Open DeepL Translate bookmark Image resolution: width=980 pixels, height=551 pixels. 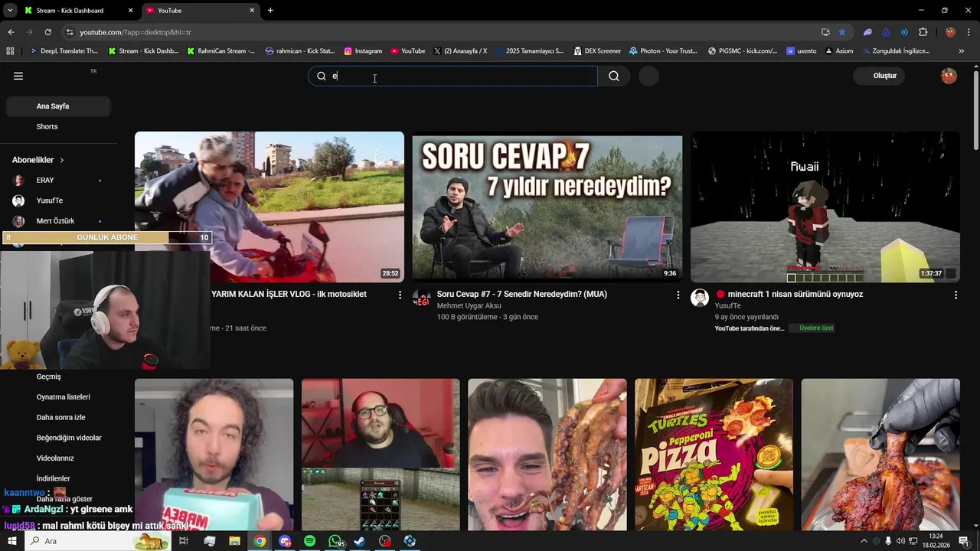64,51
